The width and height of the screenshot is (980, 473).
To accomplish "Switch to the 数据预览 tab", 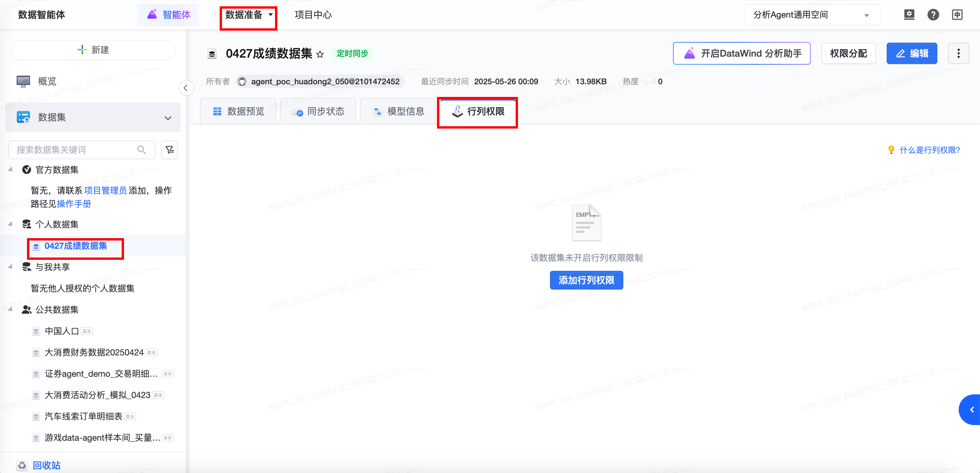I will 238,111.
